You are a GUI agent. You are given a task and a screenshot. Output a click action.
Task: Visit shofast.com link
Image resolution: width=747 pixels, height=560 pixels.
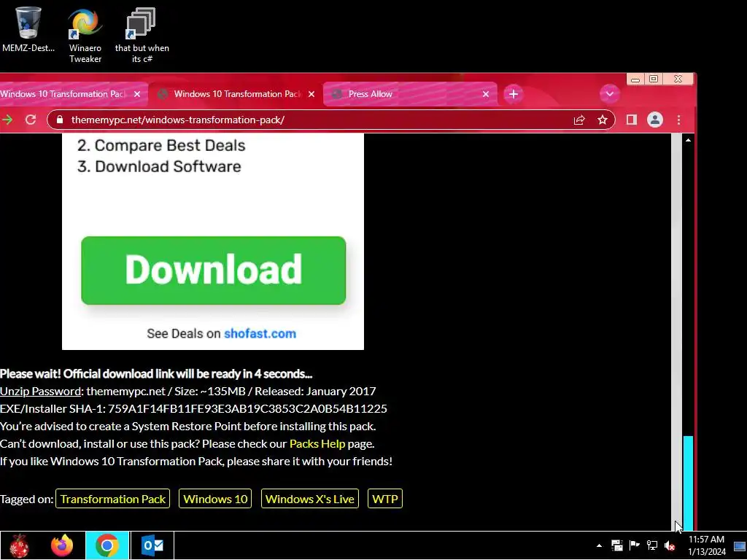pos(260,333)
